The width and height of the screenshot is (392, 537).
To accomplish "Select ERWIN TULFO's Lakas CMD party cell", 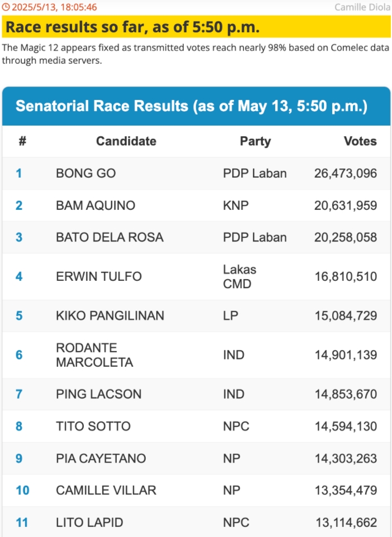I will click(x=240, y=277).
